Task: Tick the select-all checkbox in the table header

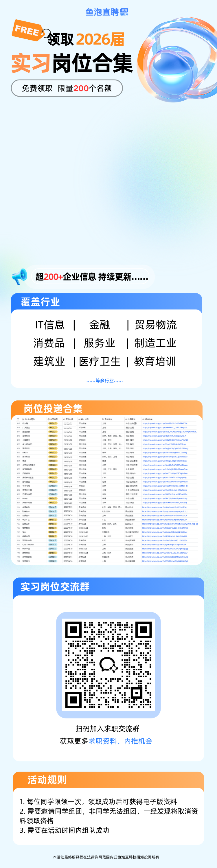Action: click(18, 419)
